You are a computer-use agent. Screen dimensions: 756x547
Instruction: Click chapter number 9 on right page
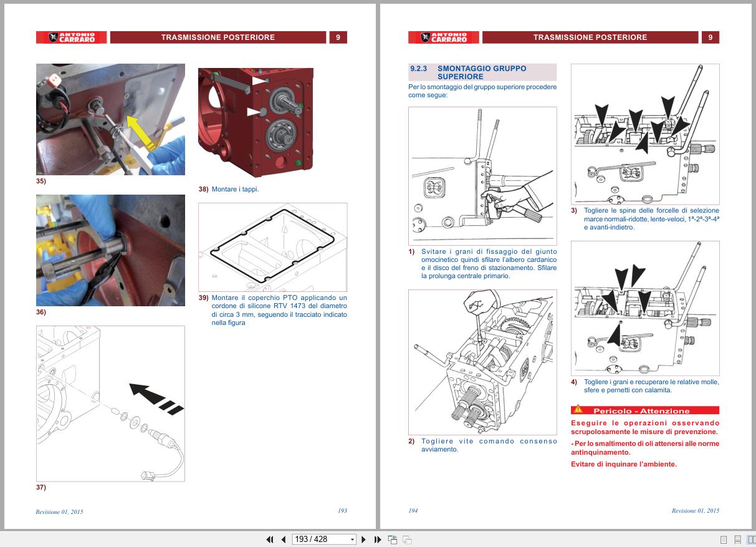click(710, 37)
